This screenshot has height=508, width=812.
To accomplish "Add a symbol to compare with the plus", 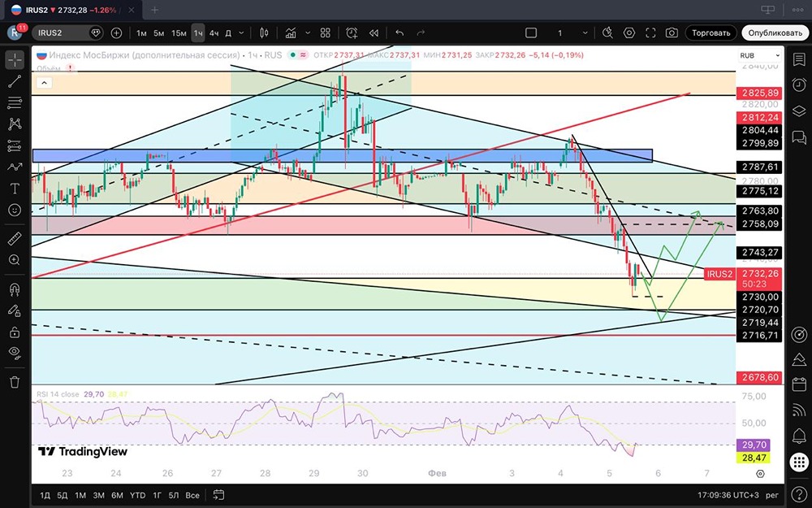I will [116, 33].
